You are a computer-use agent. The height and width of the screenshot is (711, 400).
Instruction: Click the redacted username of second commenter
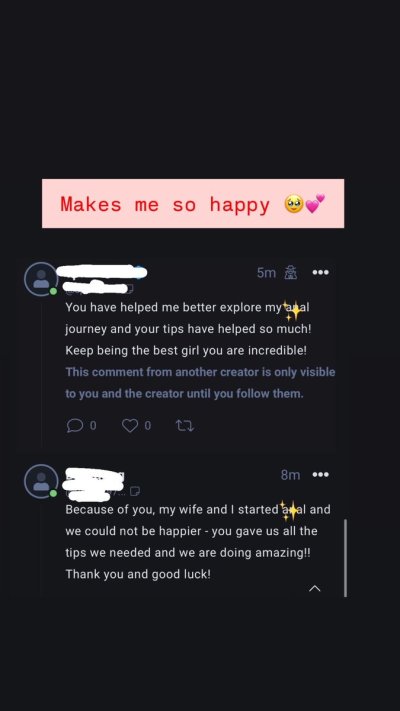point(94,477)
